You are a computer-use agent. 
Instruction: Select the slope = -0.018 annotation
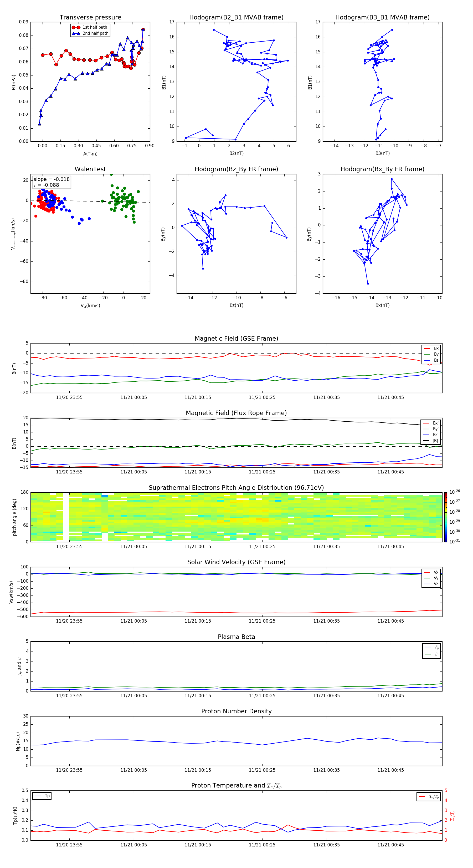click(x=52, y=179)
